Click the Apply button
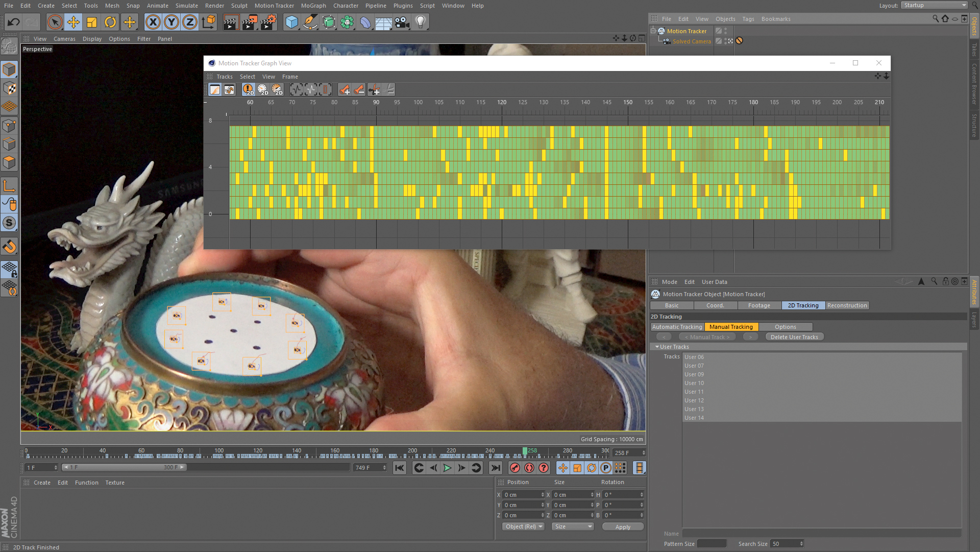The width and height of the screenshot is (980, 552). tap(623, 527)
